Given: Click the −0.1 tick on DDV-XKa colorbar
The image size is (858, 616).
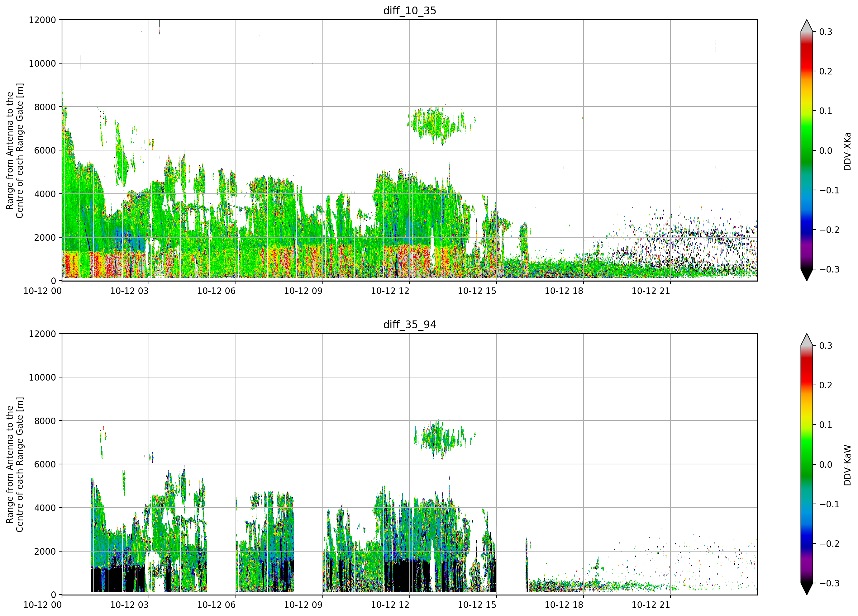Looking at the screenshot, I should [x=829, y=190].
